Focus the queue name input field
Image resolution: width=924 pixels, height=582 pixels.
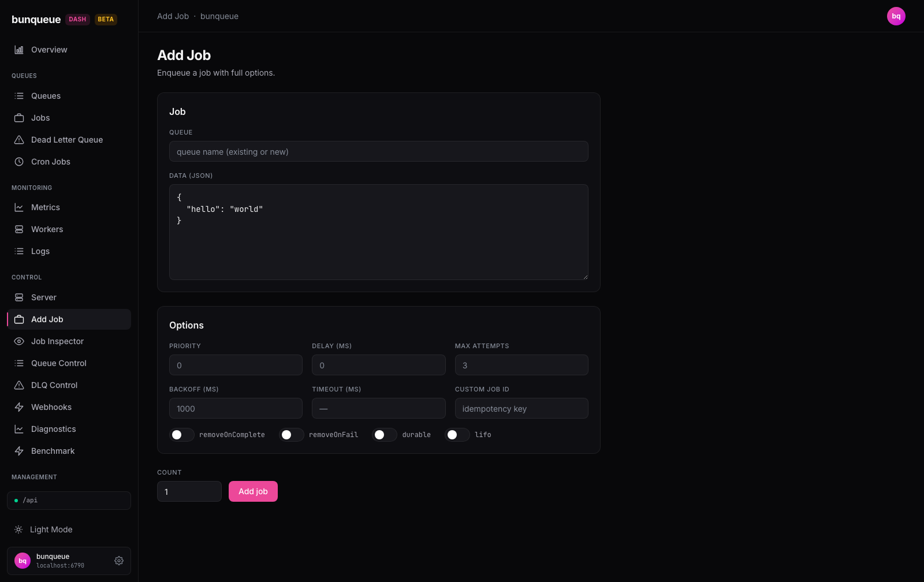(379, 151)
